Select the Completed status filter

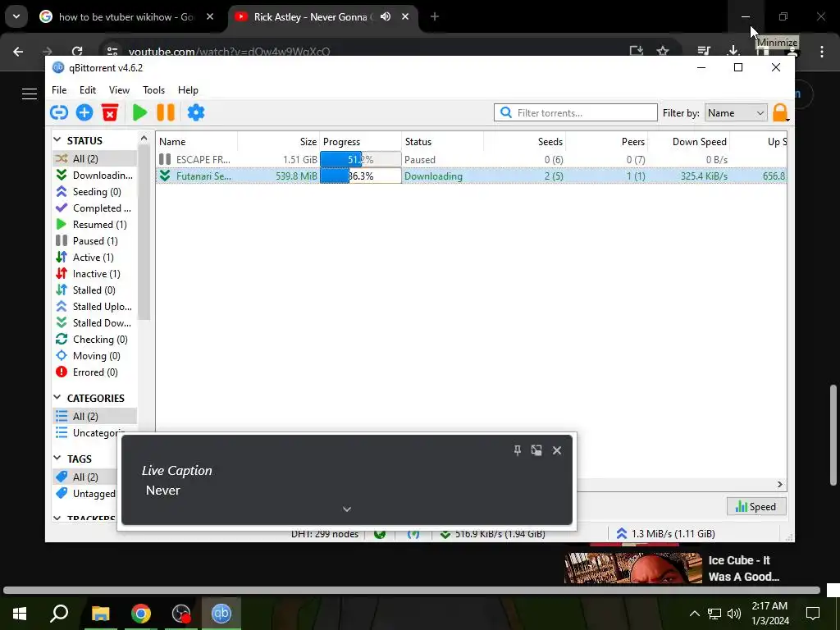coord(94,208)
